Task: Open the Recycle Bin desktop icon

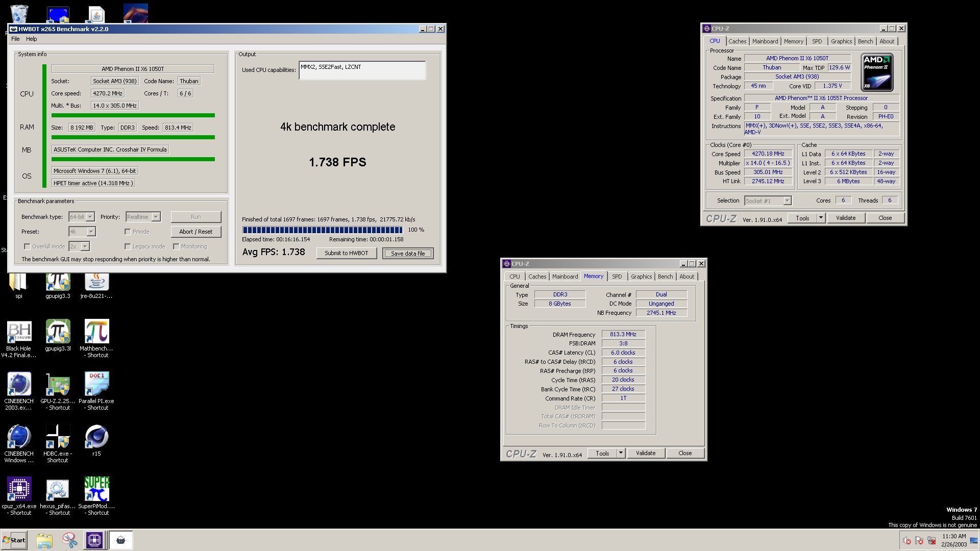Action: click(19, 14)
